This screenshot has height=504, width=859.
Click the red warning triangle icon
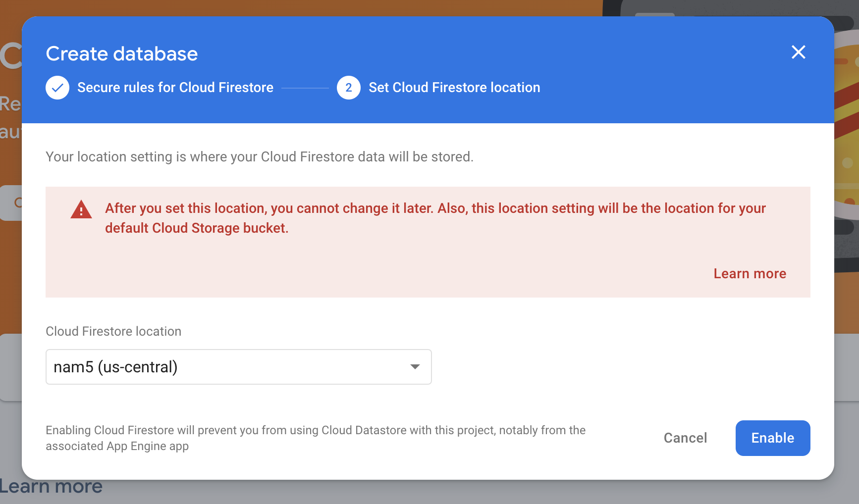point(81,209)
